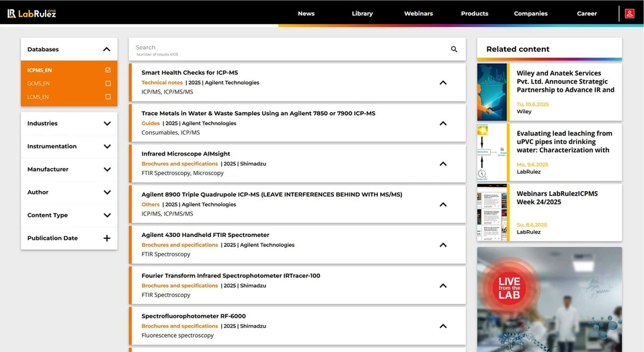Screen dimensions: 644x352
Task: Collapse the Agilent 4300 Handheld FTIR entry
Action: [443, 245]
